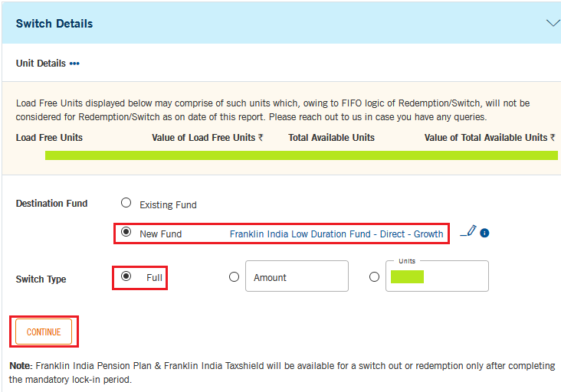Click Franklin India Low Duration Fund name
This screenshot has width=561, height=392.
336,234
